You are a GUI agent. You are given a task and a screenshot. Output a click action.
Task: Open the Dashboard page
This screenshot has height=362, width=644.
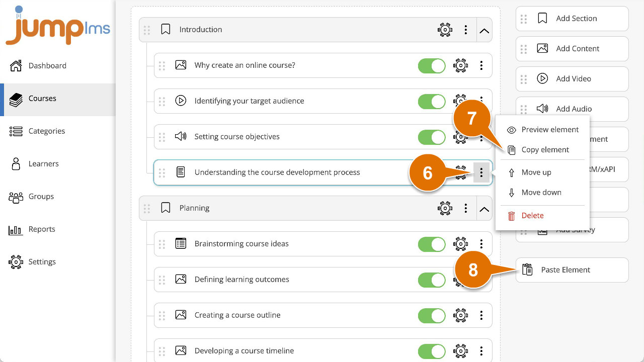[x=58, y=66]
